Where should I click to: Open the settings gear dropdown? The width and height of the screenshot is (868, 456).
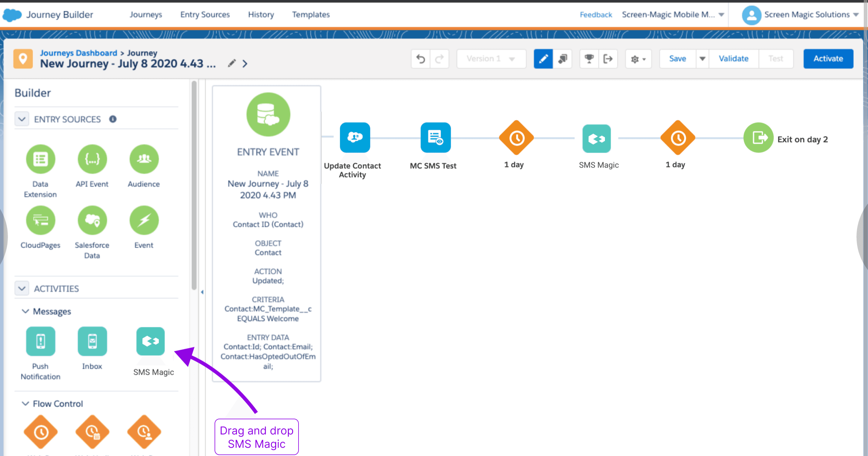tap(638, 59)
